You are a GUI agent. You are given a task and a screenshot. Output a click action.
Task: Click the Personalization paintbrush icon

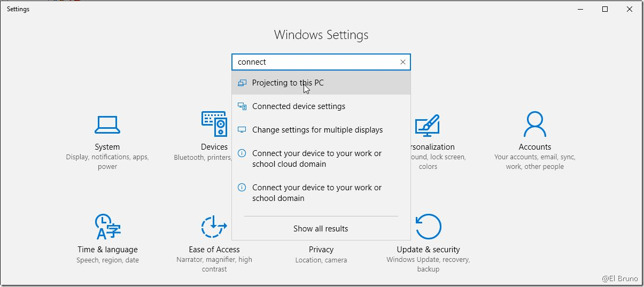point(428,126)
